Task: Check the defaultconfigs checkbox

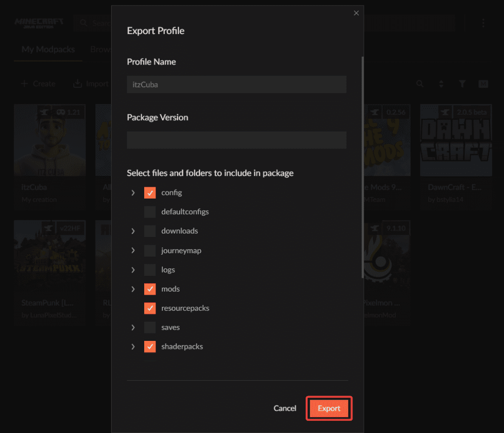Action: coord(150,212)
